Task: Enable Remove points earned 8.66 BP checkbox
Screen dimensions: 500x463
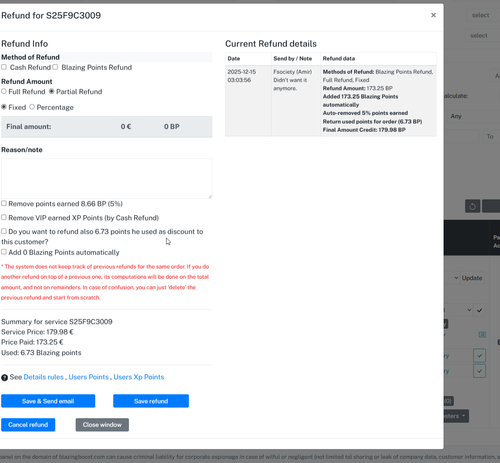Action: coord(4,203)
